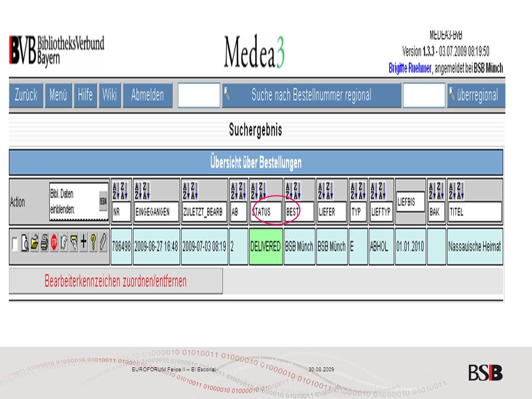Click the EINGEGANGEN filter field
The image size is (532, 399).
(x=156, y=212)
